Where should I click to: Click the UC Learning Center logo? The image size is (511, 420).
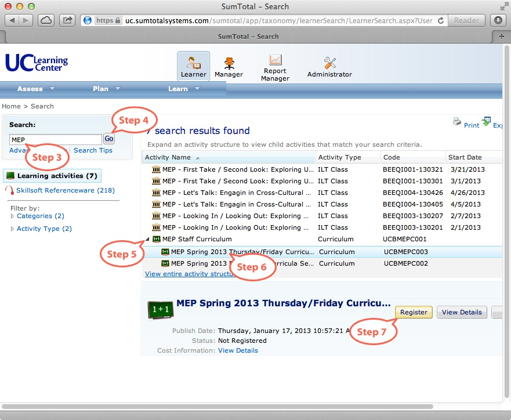pos(37,63)
